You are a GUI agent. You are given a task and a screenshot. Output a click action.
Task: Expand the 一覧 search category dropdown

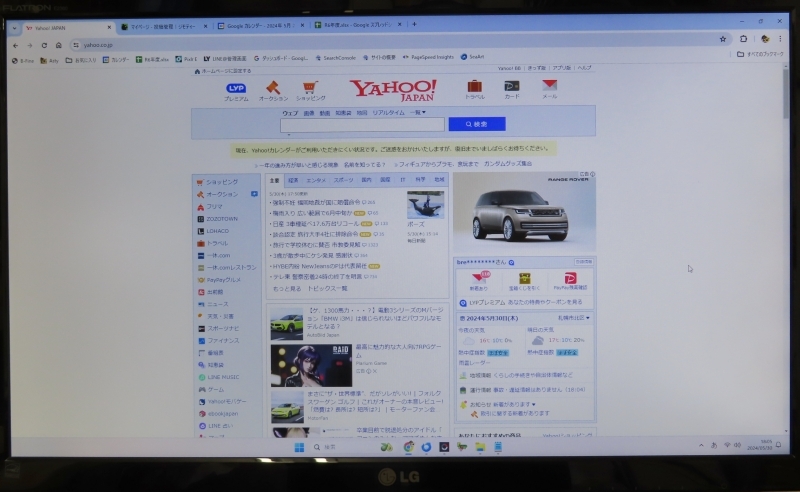pos(418,112)
